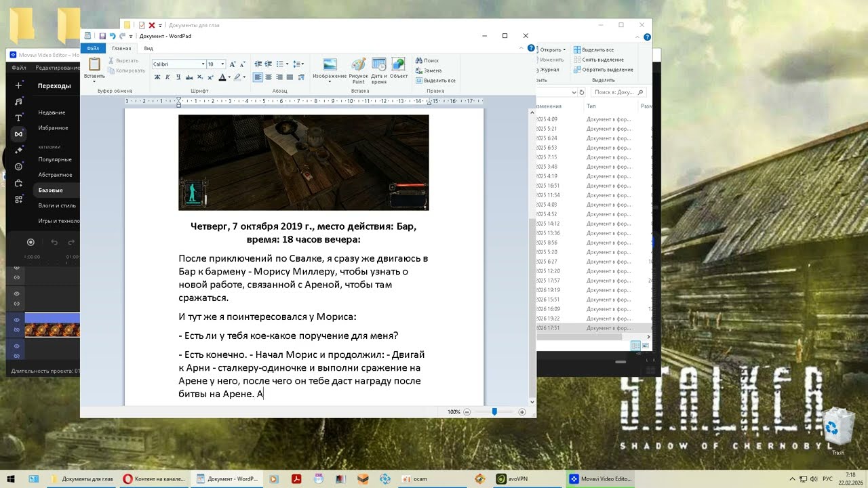Toggle superscript formatting
868x488 pixels.
pos(210,77)
